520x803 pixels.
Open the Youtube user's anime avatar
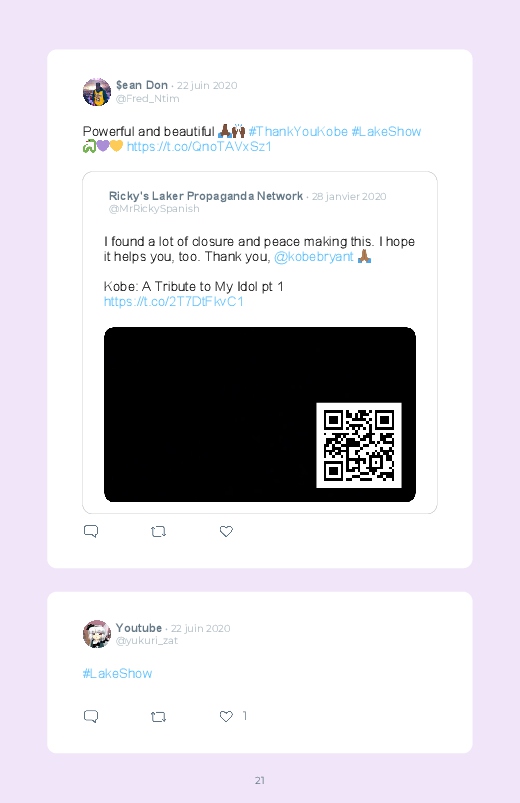tap(97, 634)
